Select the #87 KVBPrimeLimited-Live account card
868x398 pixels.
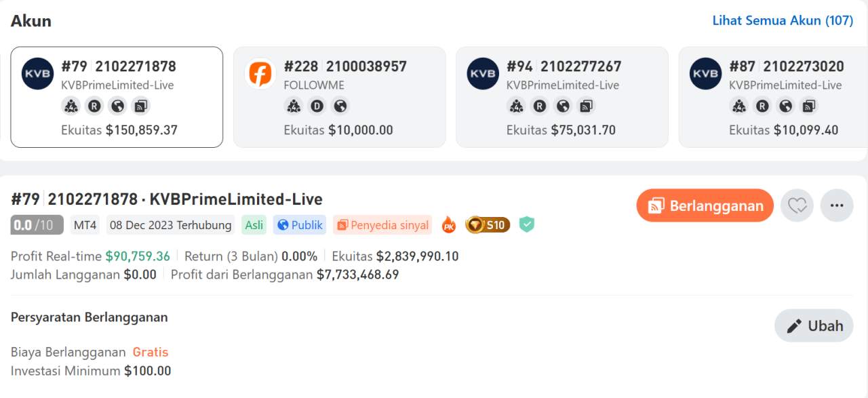pyautogui.click(x=773, y=97)
